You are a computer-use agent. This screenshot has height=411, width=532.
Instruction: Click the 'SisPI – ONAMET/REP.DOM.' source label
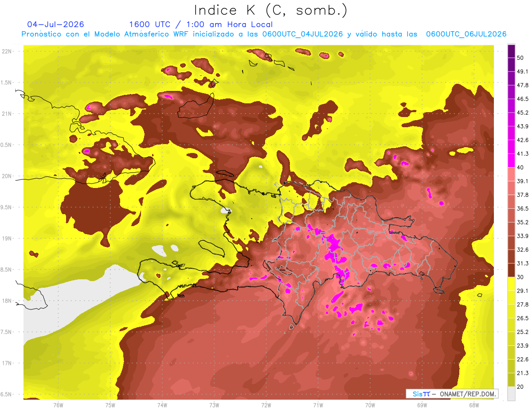[x=452, y=394]
